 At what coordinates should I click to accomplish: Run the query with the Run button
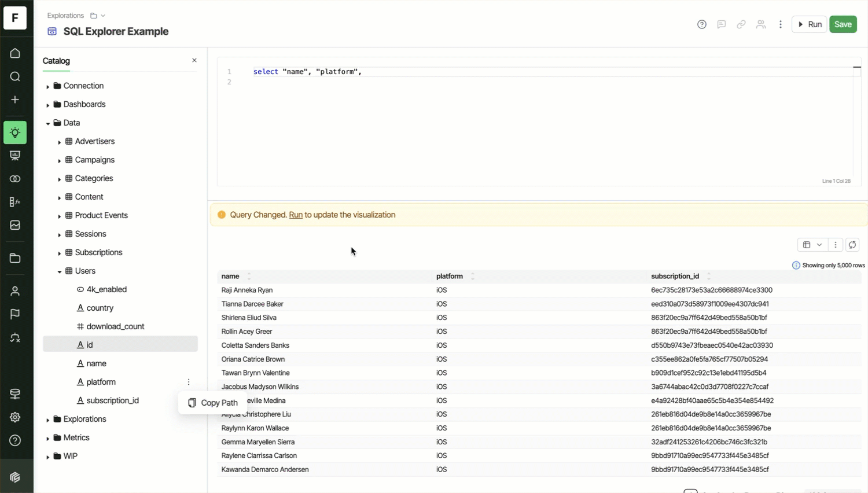click(x=810, y=24)
